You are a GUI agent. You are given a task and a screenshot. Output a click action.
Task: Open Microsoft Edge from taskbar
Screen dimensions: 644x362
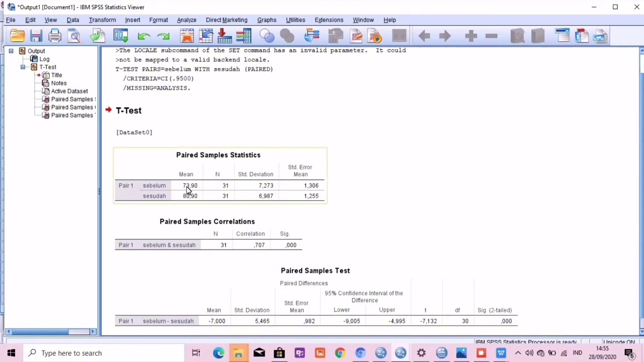[218, 353]
